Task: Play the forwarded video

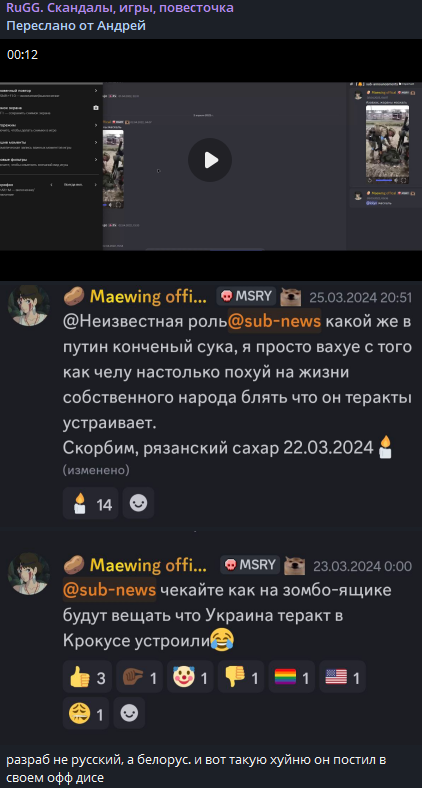Action: 210,160
